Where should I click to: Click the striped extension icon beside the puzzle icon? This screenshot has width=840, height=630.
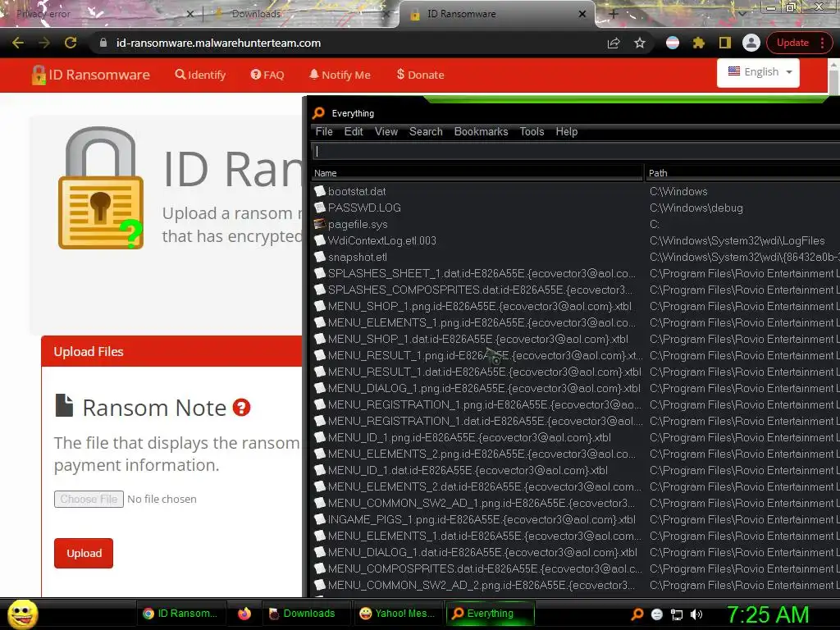pyautogui.click(x=673, y=43)
